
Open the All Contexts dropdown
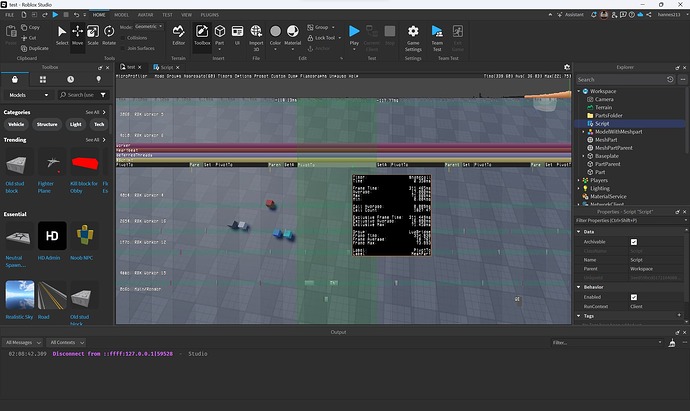pyautogui.click(x=66, y=342)
